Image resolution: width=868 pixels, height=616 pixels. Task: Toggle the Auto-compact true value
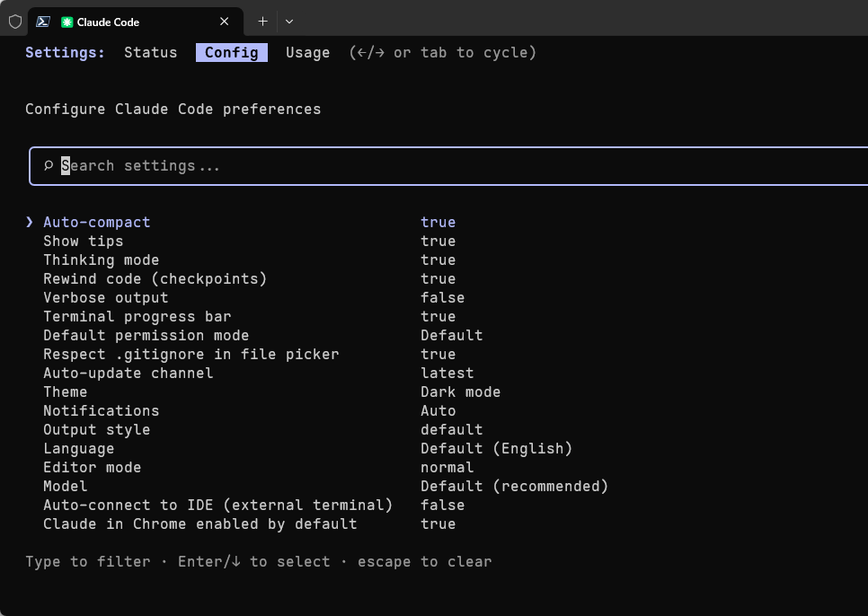tap(438, 222)
